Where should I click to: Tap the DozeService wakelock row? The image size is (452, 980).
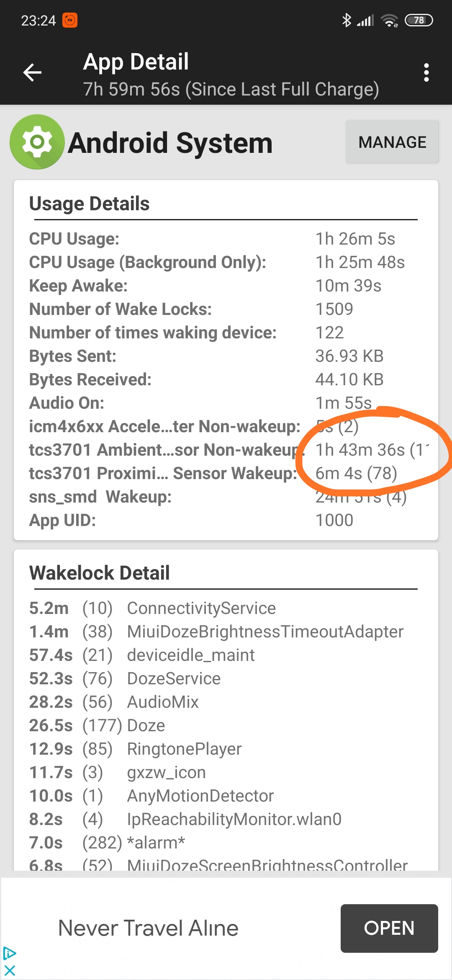pyautogui.click(x=226, y=678)
